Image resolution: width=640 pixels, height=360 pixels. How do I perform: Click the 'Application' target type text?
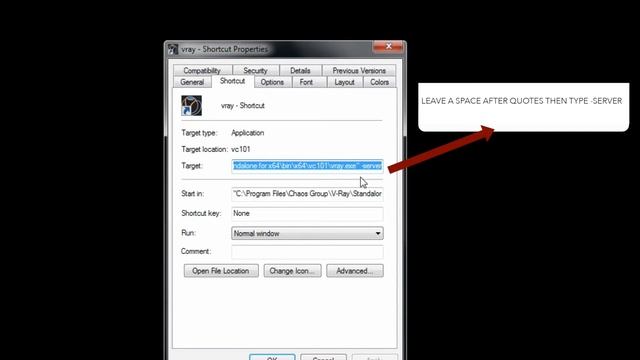pyautogui.click(x=248, y=133)
